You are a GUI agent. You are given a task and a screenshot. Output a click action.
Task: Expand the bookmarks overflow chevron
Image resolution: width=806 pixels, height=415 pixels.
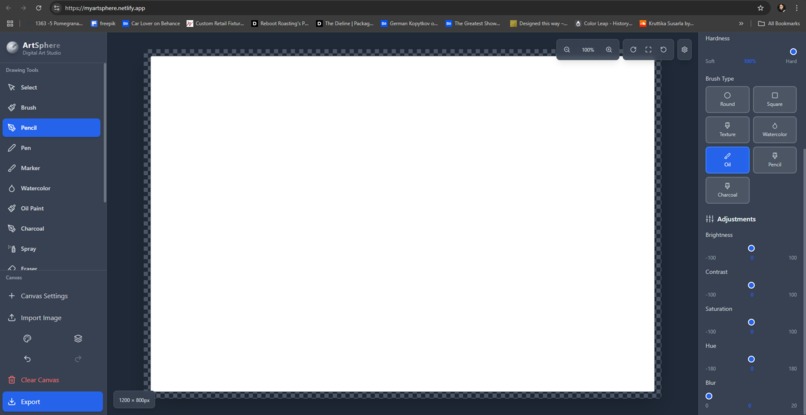tap(741, 24)
